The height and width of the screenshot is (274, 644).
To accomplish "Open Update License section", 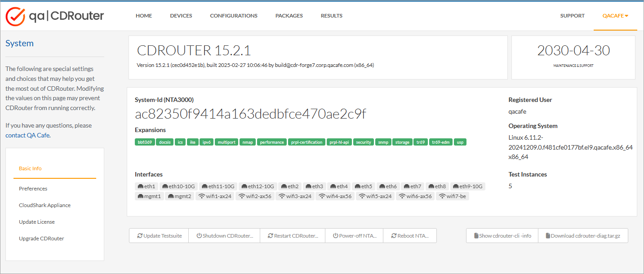I will [x=37, y=222].
